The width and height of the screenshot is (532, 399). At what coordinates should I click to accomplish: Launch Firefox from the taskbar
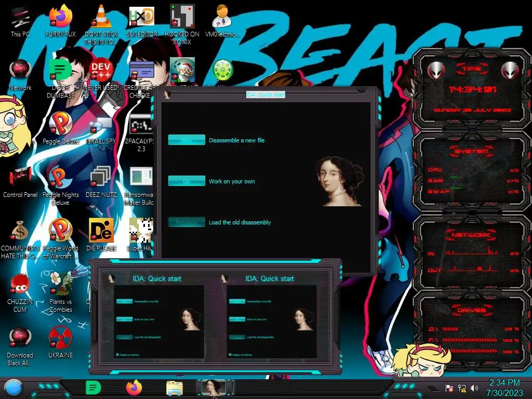[x=134, y=388]
